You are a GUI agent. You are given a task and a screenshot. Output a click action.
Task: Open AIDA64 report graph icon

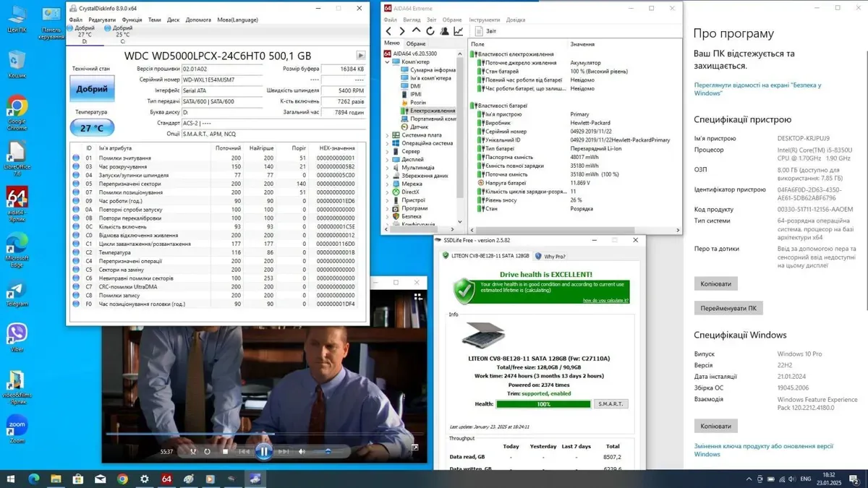pos(459,31)
